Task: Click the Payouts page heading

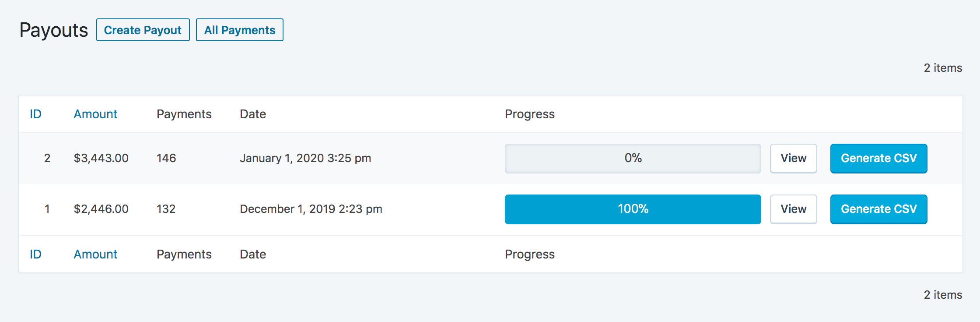Action: [54, 30]
